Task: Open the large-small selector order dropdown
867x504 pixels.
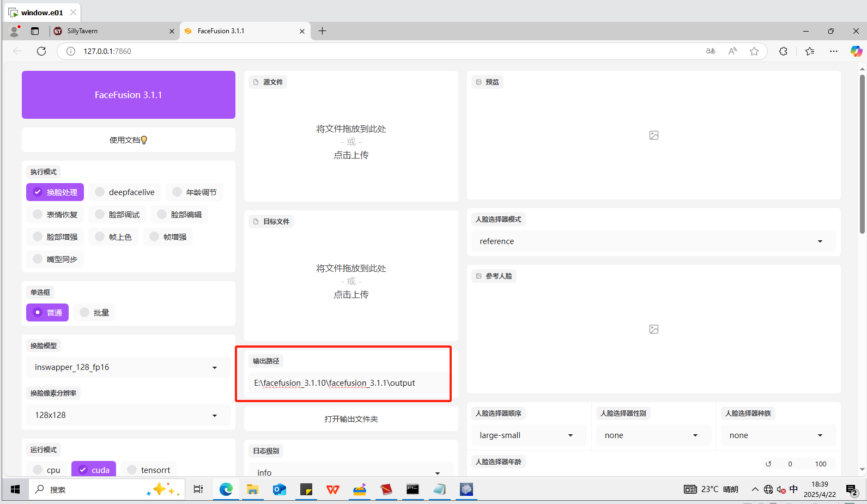Action: tap(529, 435)
